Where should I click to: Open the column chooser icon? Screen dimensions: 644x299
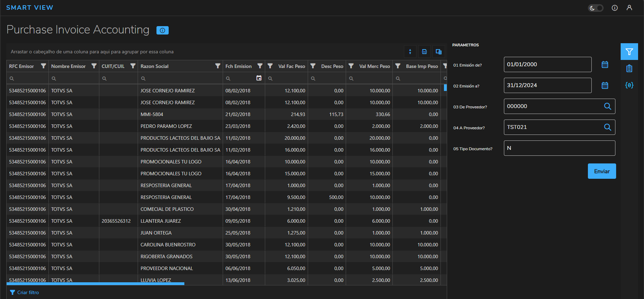click(438, 52)
